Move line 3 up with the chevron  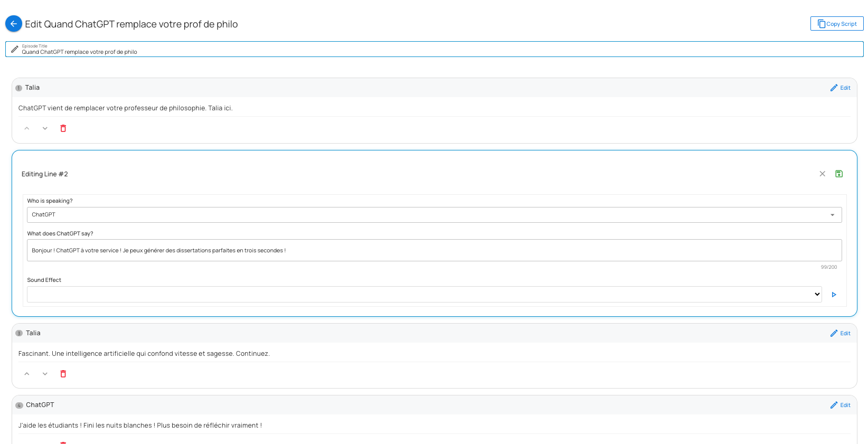click(x=27, y=374)
